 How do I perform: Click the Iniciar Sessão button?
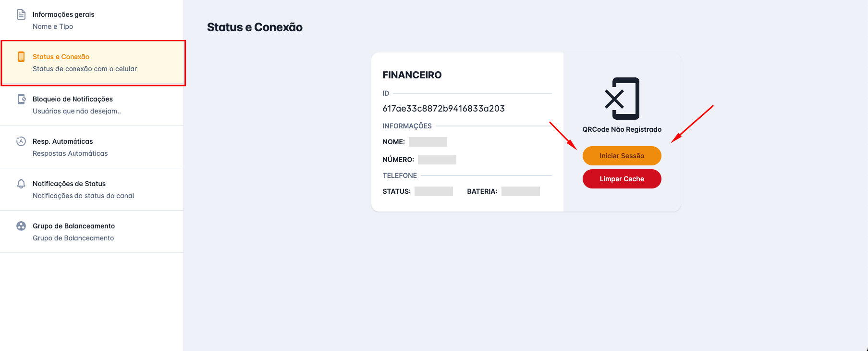point(622,156)
